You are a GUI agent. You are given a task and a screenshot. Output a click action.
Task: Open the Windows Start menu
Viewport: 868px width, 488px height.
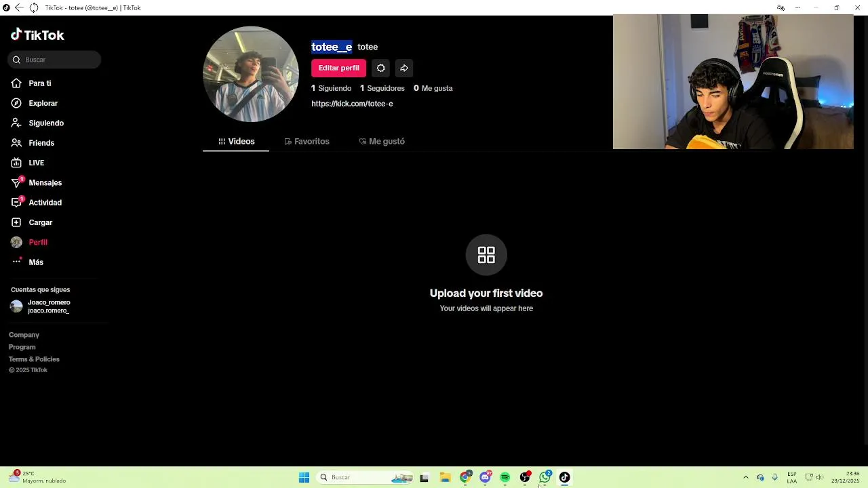[304, 477]
